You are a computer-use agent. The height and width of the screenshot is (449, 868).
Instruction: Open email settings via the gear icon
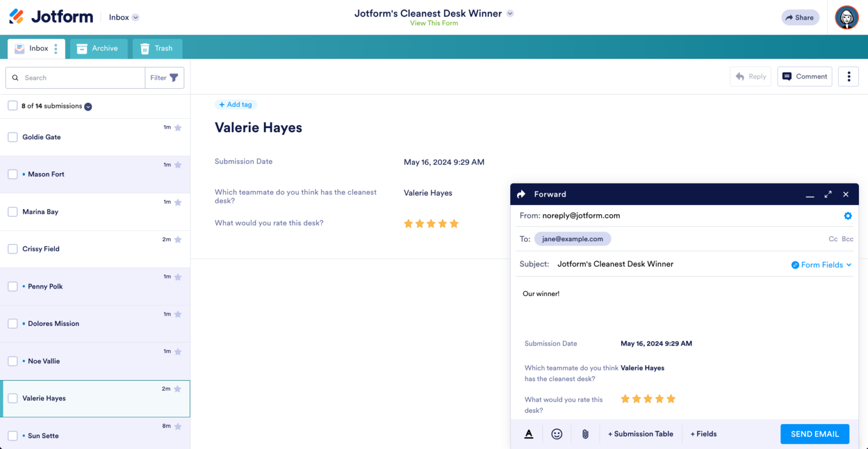[x=848, y=216]
